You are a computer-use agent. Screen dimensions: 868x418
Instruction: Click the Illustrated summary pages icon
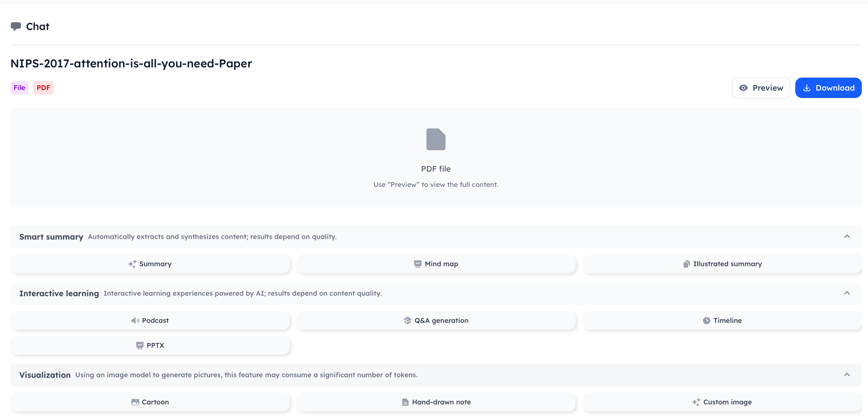(687, 264)
